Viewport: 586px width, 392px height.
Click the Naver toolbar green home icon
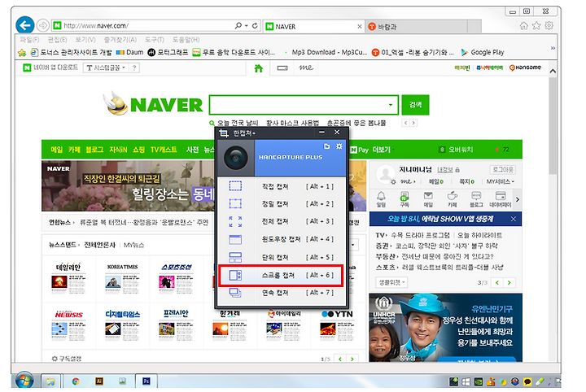point(259,68)
